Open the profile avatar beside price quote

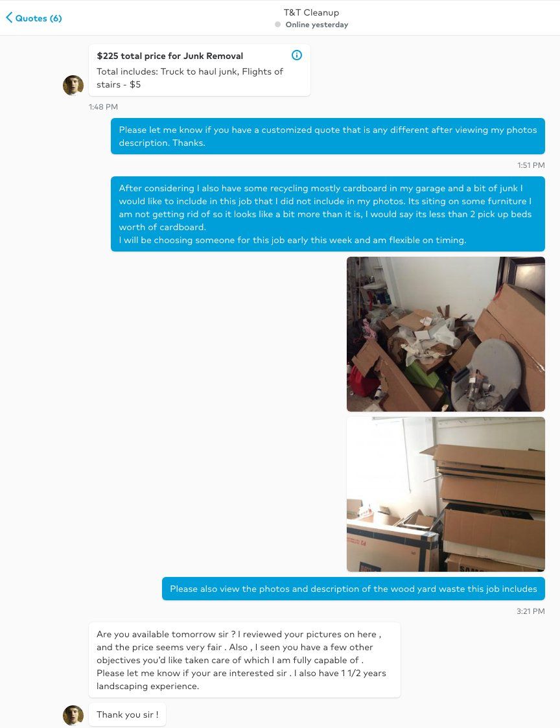tap(73, 85)
